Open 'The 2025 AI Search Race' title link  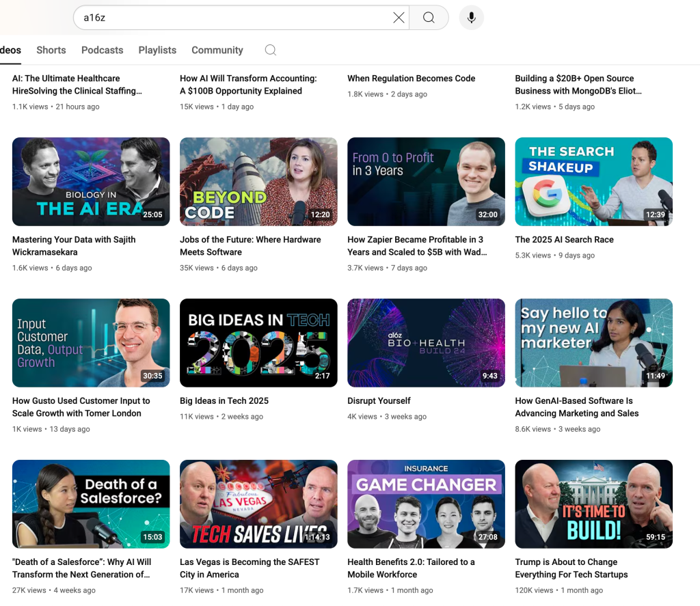pos(564,240)
